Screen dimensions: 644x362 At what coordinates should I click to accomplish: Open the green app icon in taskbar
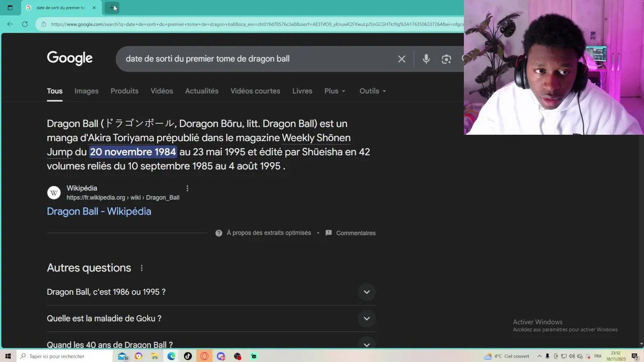254,356
